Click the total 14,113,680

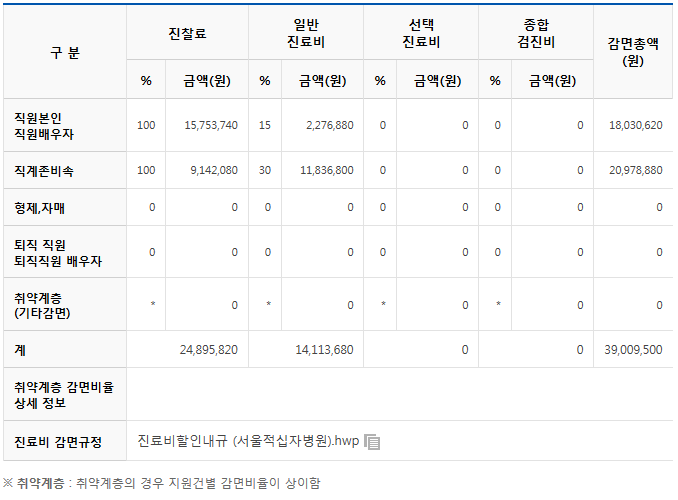[324, 350]
